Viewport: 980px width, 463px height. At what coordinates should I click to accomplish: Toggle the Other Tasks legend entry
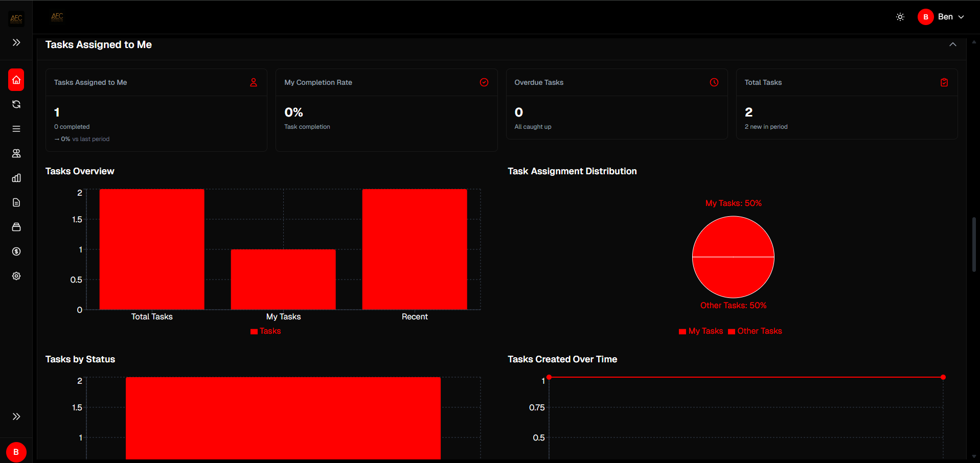tap(755, 331)
